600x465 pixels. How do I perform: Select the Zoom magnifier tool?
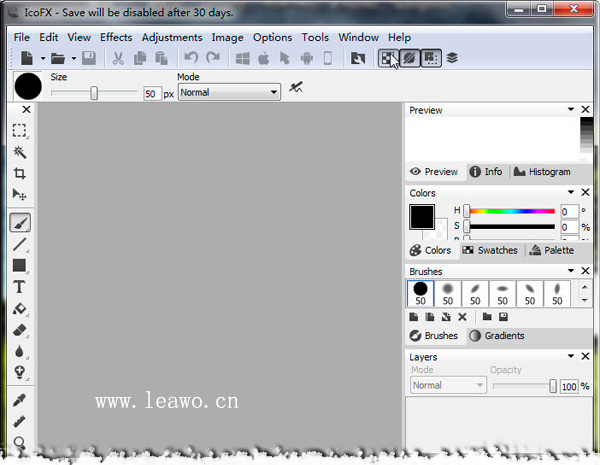[20, 442]
